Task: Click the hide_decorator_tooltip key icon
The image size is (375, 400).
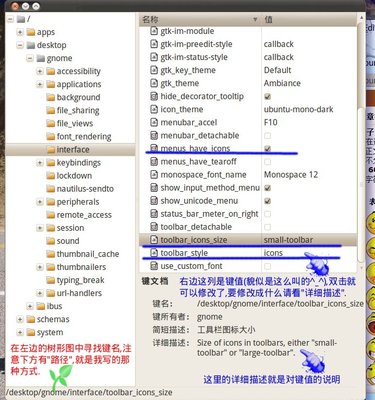Action: 154,96
